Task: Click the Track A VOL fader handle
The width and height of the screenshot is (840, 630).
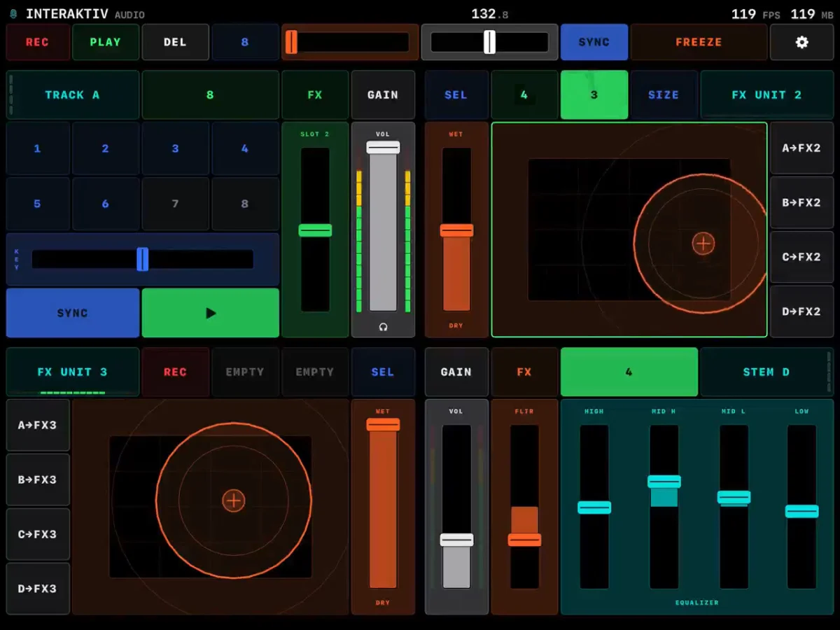Action: pos(383,147)
